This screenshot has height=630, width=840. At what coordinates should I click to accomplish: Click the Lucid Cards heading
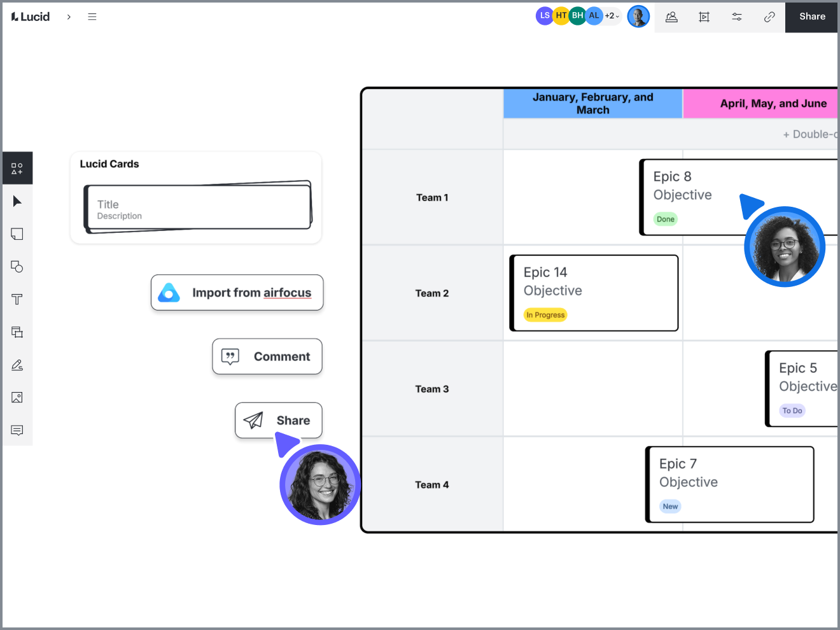click(109, 164)
